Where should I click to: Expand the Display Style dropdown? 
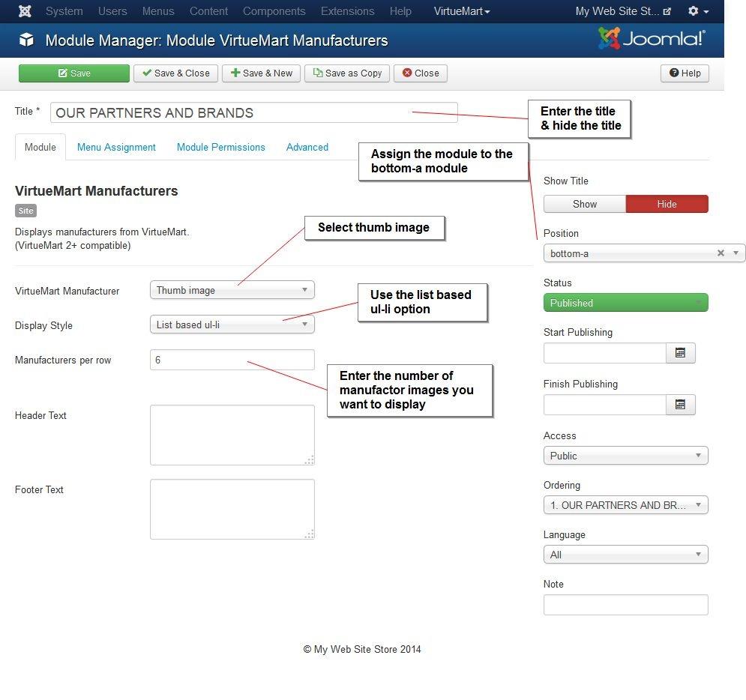(x=232, y=325)
